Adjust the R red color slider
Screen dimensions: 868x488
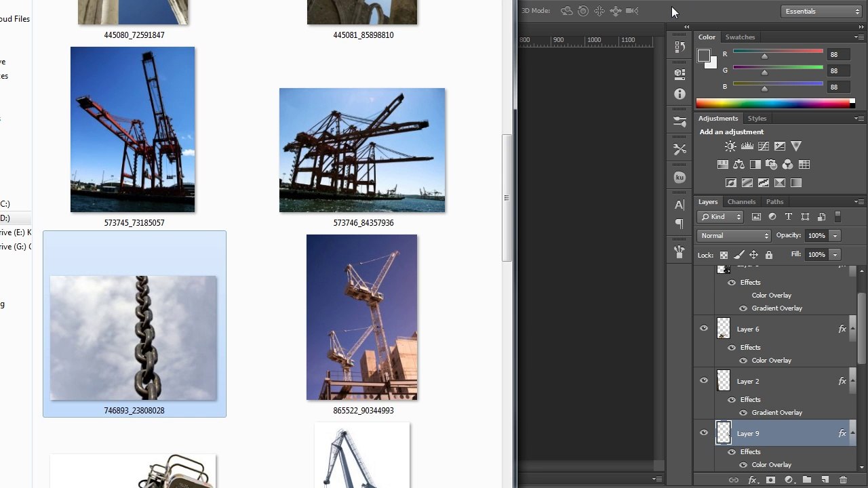click(764, 56)
